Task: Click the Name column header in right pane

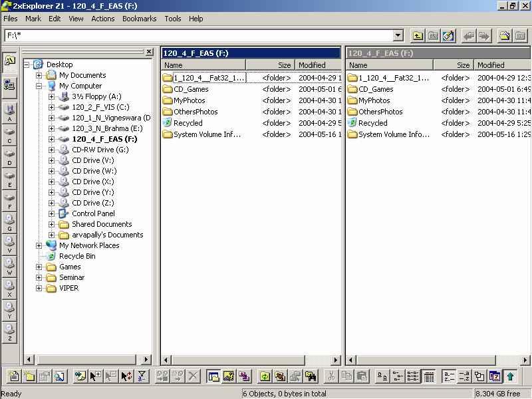Action: pyautogui.click(x=390, y=65)
